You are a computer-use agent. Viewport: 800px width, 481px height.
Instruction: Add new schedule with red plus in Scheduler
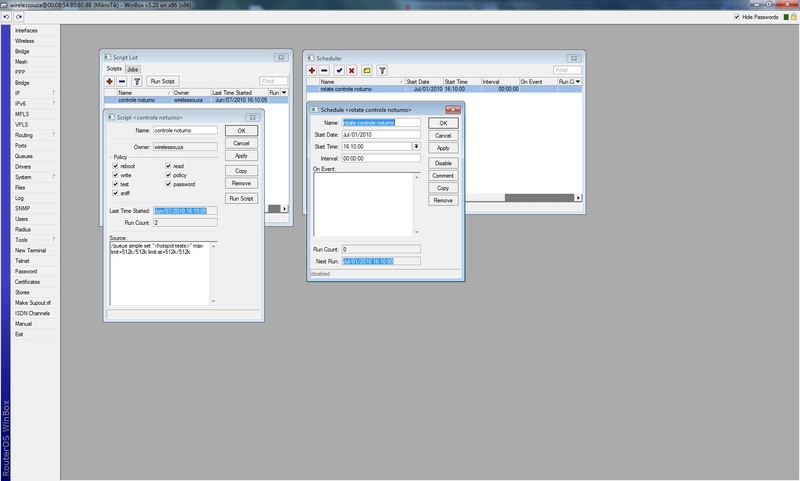312,70
